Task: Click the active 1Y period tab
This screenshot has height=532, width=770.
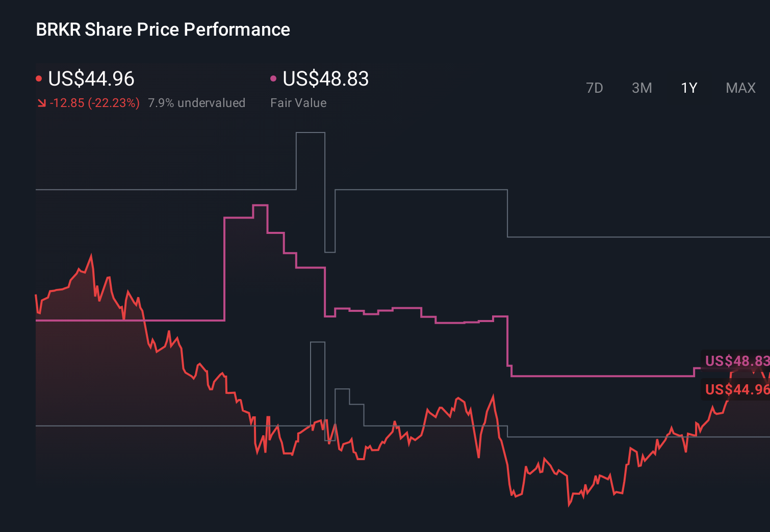Action: pos(688,88)
